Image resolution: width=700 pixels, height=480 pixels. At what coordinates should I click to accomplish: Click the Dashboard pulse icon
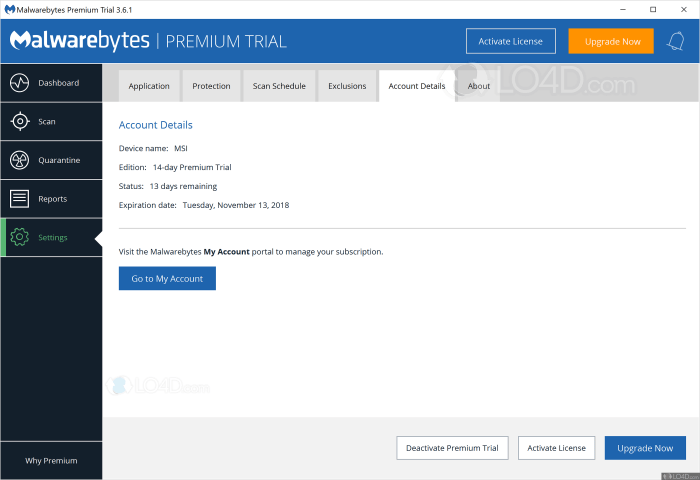click(x=20, y=83)
